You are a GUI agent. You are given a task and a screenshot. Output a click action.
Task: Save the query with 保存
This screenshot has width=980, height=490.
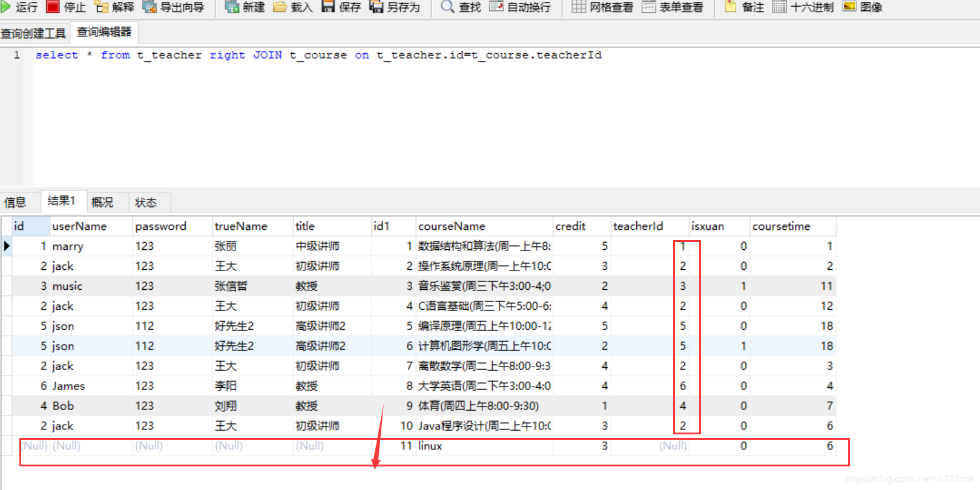341,7
